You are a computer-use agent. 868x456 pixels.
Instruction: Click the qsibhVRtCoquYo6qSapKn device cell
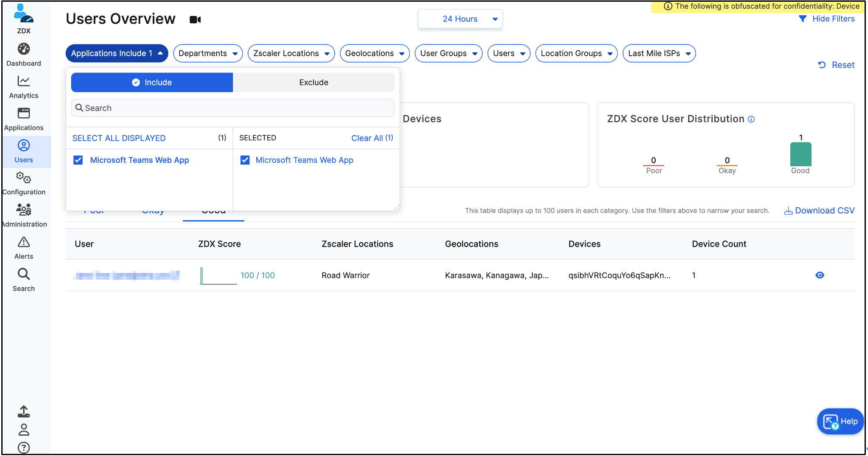coord(620,275)
